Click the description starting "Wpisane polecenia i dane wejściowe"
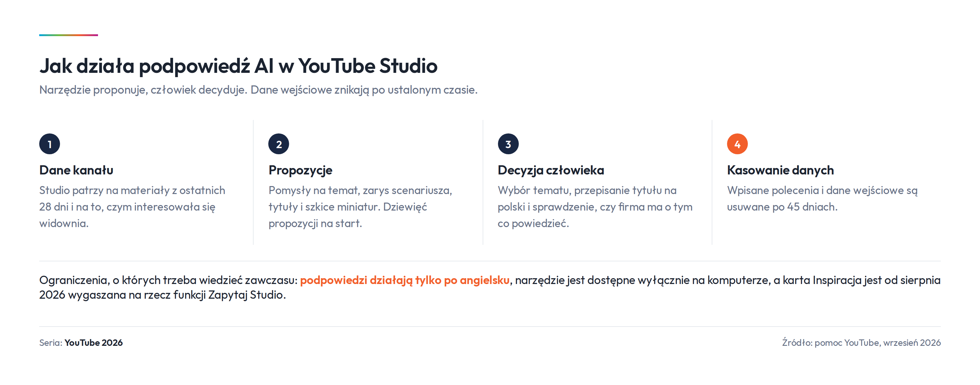Image resolution: width=980 pixels, height=385 pixels. tap(822, 198)
